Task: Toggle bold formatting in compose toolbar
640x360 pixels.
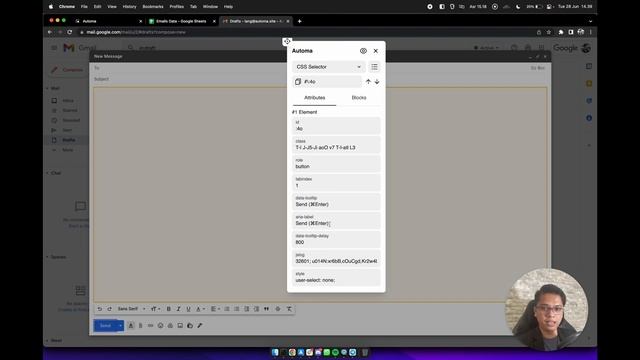Action: point(169,309)
